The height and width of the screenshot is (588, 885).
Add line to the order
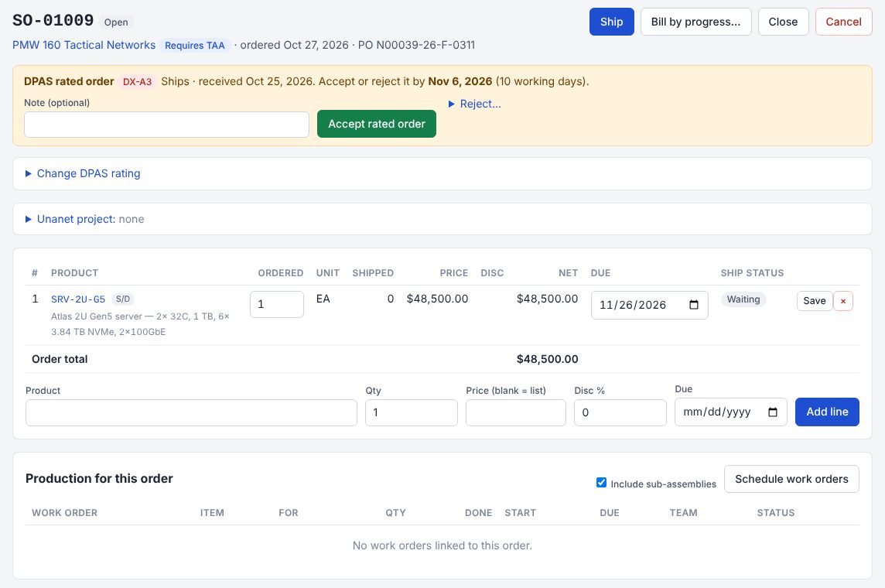827,412
